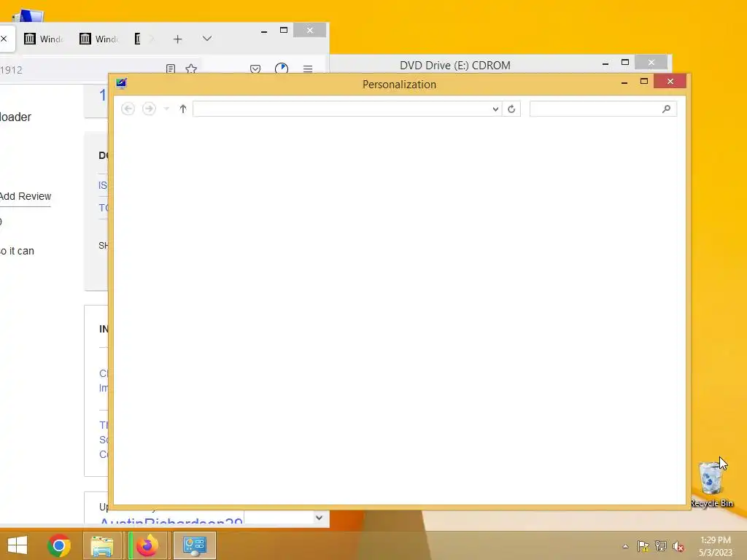Show hidden tray icons arrow
747x560 pixels.
coord(625,546)
